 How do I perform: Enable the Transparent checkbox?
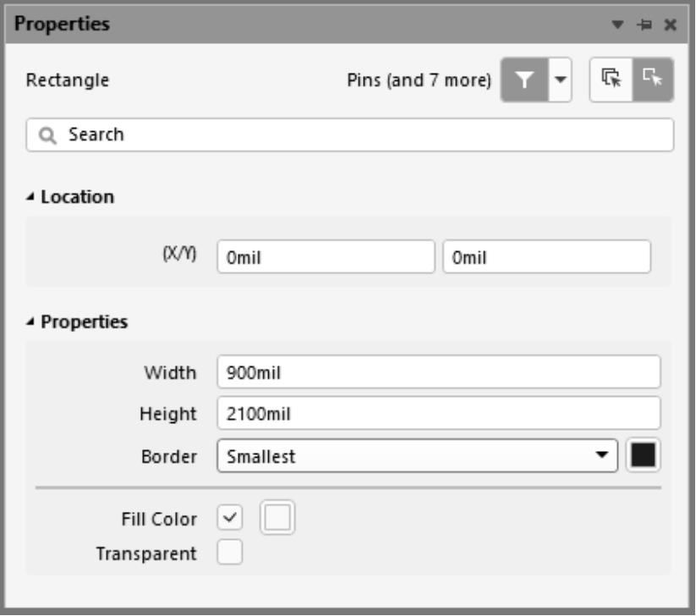point(230,553)
